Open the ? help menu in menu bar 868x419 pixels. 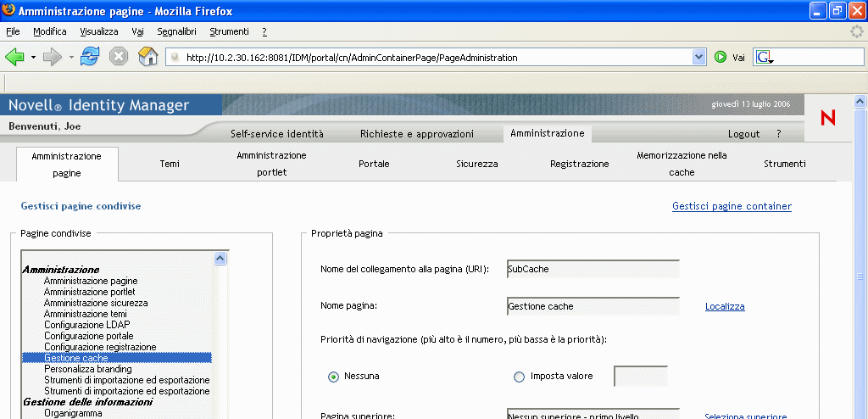tap(264, 31)
